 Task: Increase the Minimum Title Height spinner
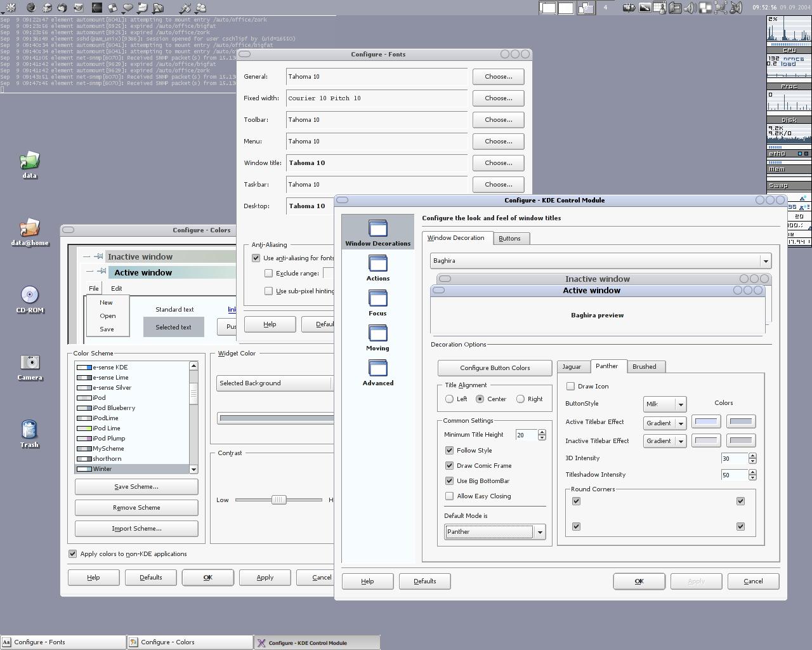pyautogui.click(x=542, y=432)
